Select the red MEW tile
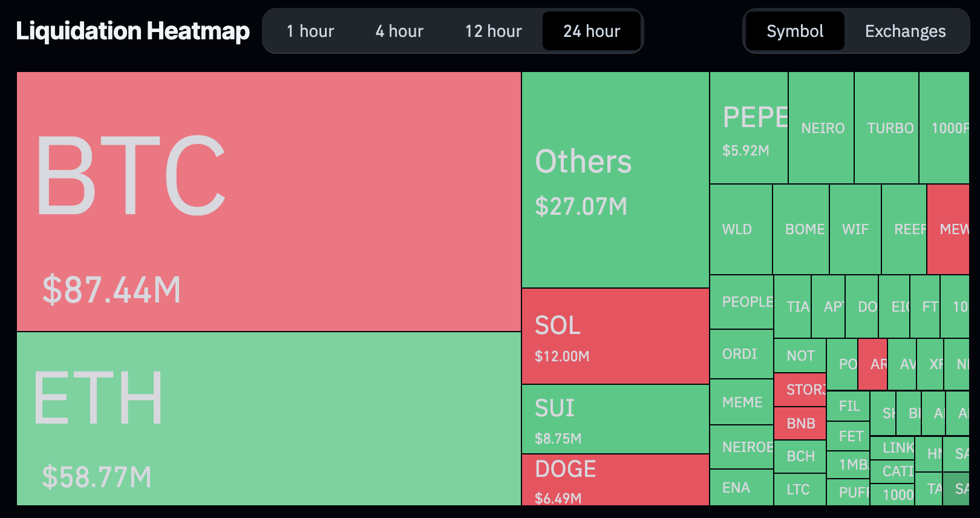This screenshot has height=518, width=980. tap(949, 229)
